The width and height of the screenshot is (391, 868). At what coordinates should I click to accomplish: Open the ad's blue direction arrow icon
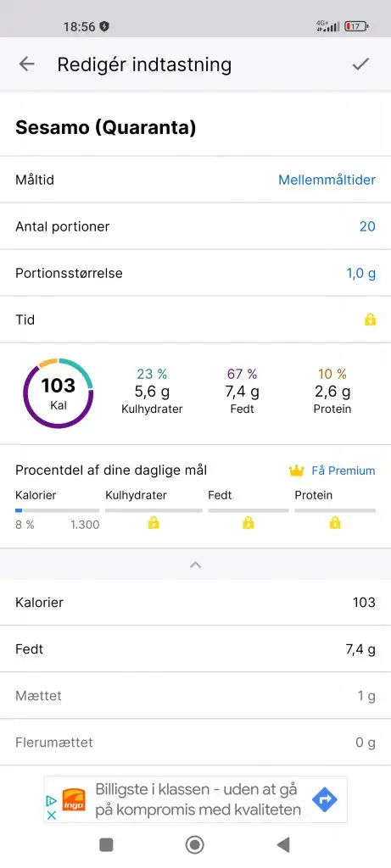pyautogui.click(x=325, y=799)
